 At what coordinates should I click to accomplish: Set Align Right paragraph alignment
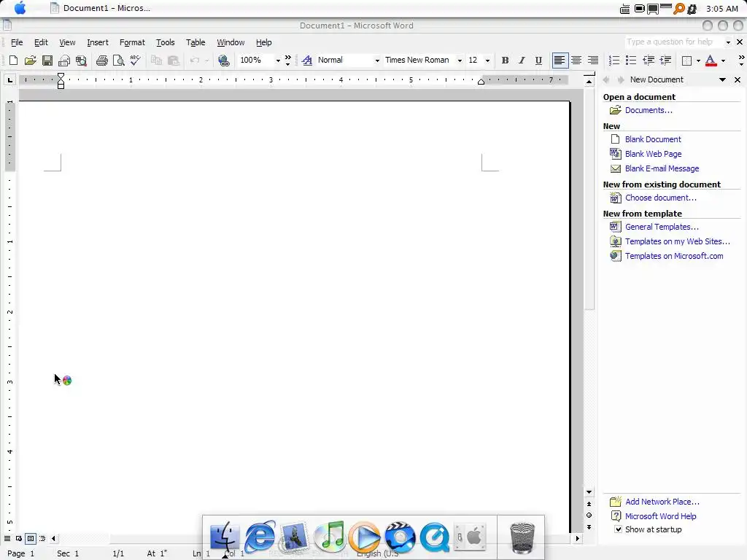pos(592,61)
